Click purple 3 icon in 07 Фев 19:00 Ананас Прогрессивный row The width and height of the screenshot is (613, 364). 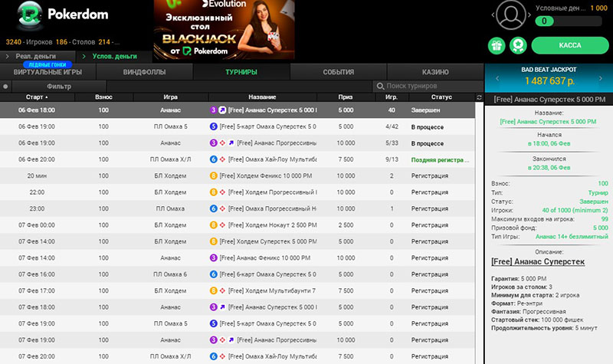tap(214, 340)
